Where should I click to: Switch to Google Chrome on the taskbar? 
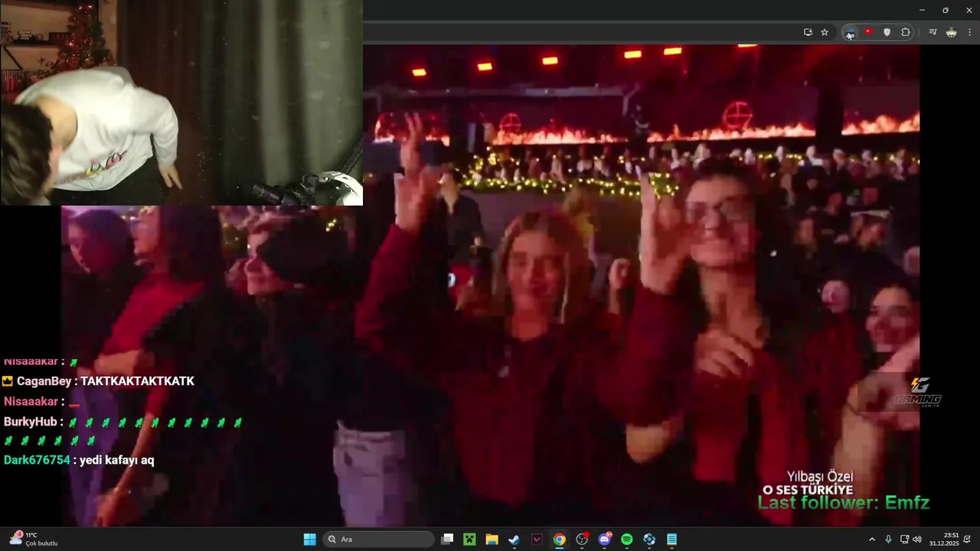(560, 540)
